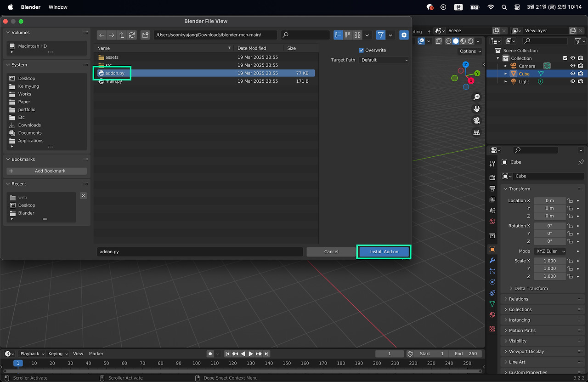
Task: Open Modifier properties wrench tab
Action: [x=492, y=260]
